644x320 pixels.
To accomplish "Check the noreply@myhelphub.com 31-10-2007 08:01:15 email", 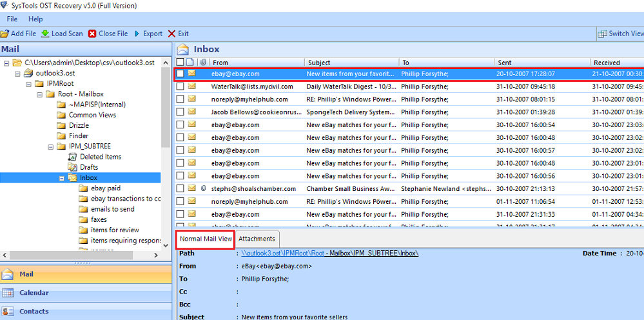I will click(180, 99).
